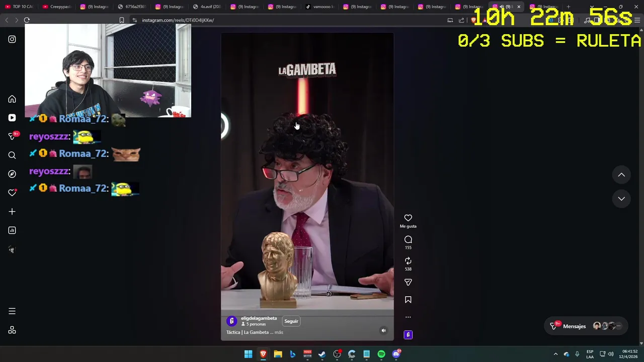Create a new post with plus icon
644x362 pixels.
pos(12,212)
